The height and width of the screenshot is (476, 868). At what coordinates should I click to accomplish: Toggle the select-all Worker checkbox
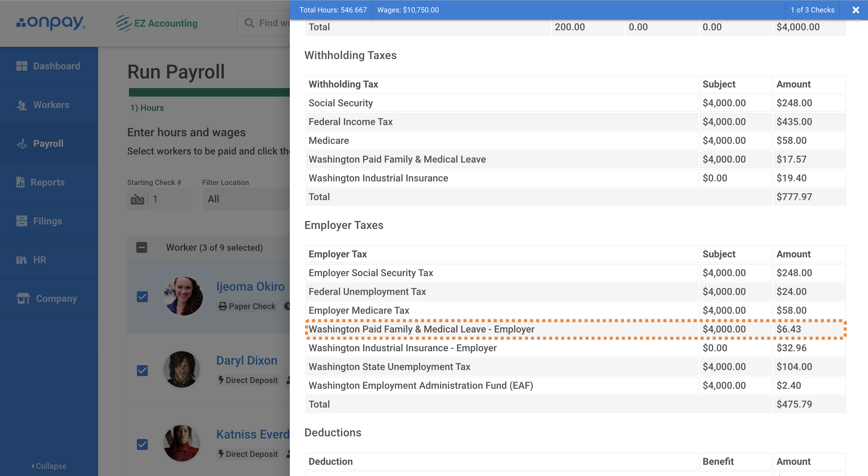pyautogui.click(x=141, y=248)
